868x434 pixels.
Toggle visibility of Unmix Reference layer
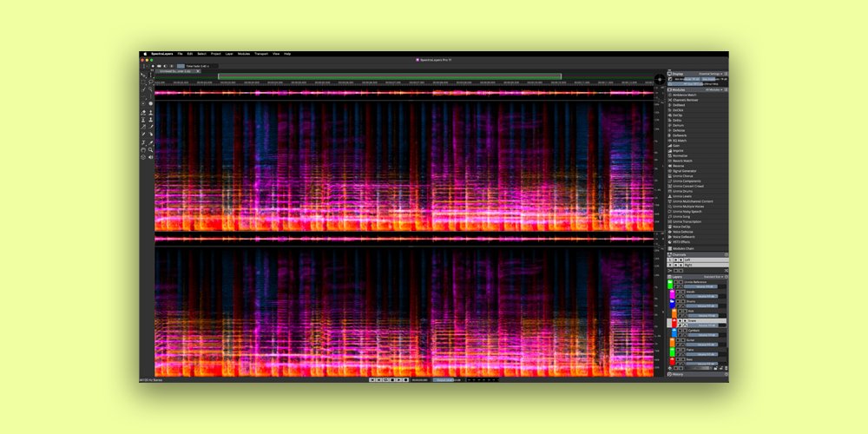click(676, 282)
